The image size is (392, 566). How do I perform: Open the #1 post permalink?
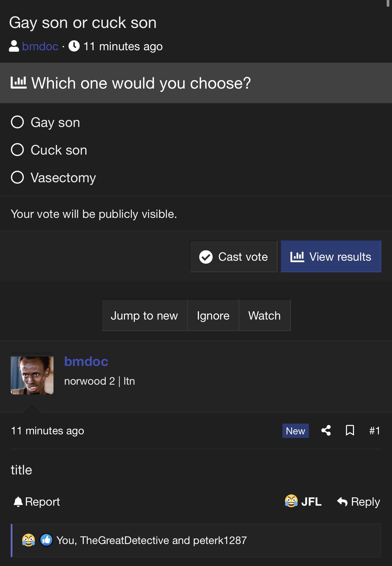(x=374, y=431)
